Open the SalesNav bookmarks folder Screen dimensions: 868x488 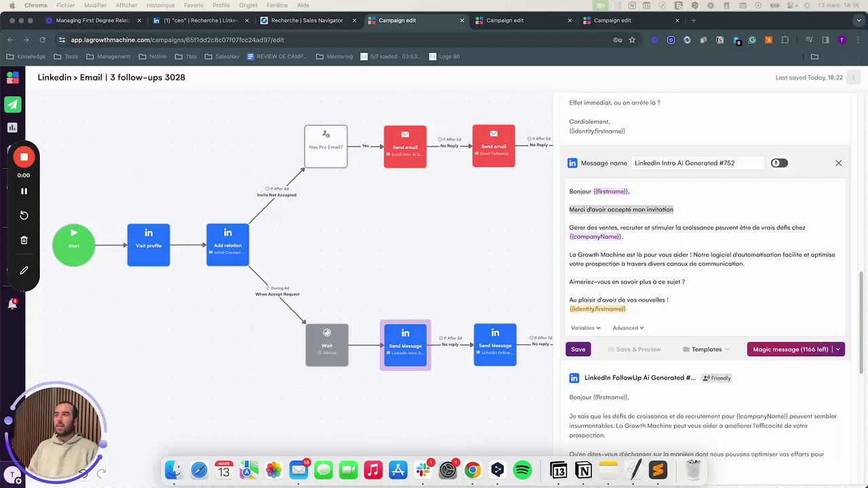coord(222,56)
